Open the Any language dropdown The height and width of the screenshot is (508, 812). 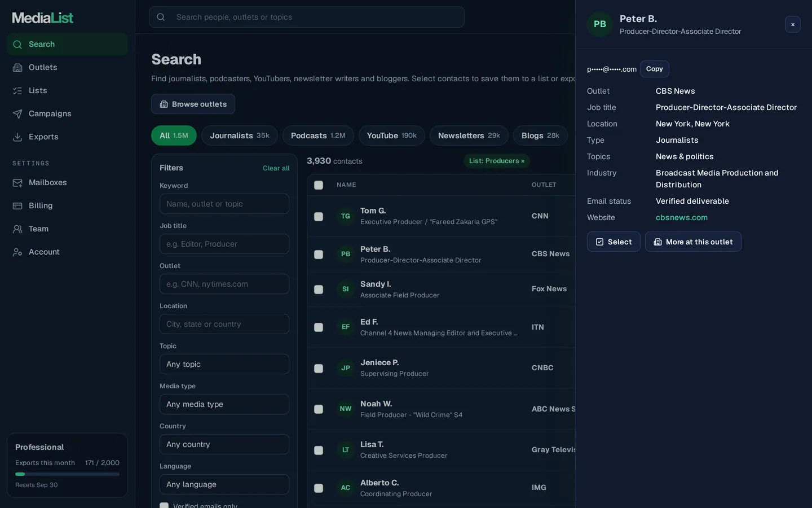pyautogui.click(x=224, y=484)
